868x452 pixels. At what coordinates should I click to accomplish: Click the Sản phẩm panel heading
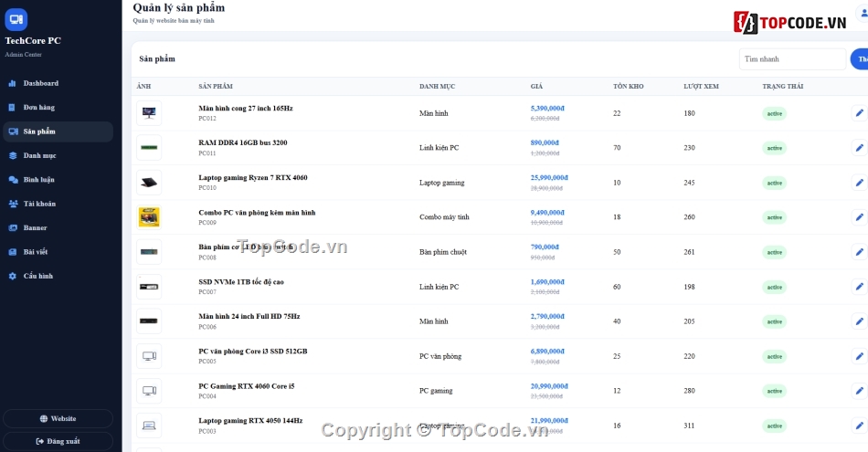point(156,59)
